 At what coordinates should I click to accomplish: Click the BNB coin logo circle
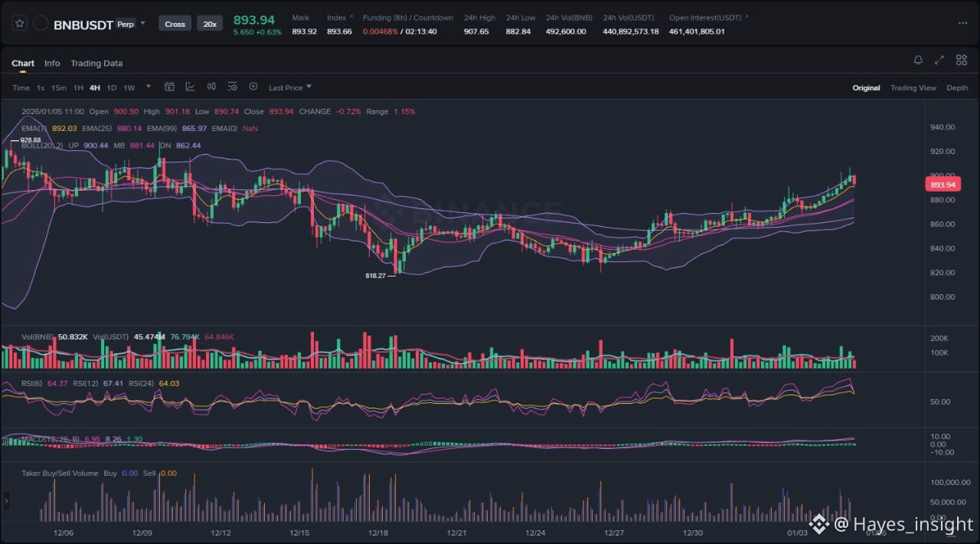tap(41, 24)
